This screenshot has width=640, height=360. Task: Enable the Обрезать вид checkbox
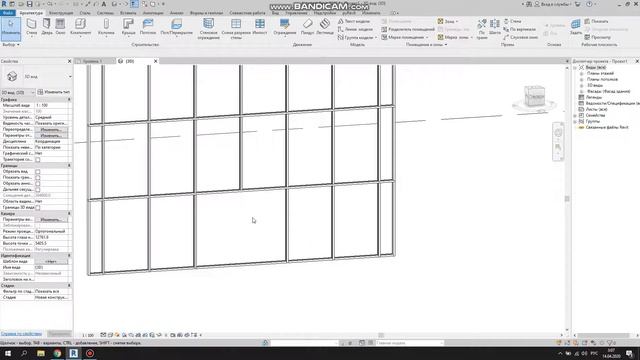[38, 172]
